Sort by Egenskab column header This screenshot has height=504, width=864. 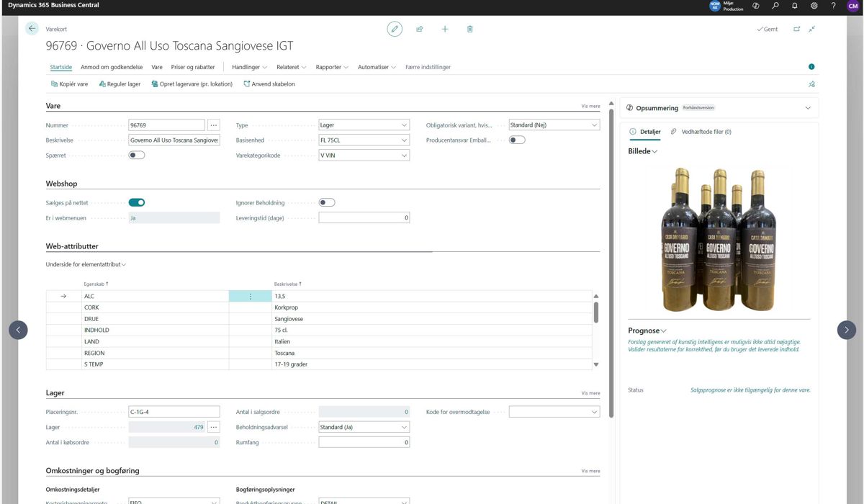(x=95, y=284)
